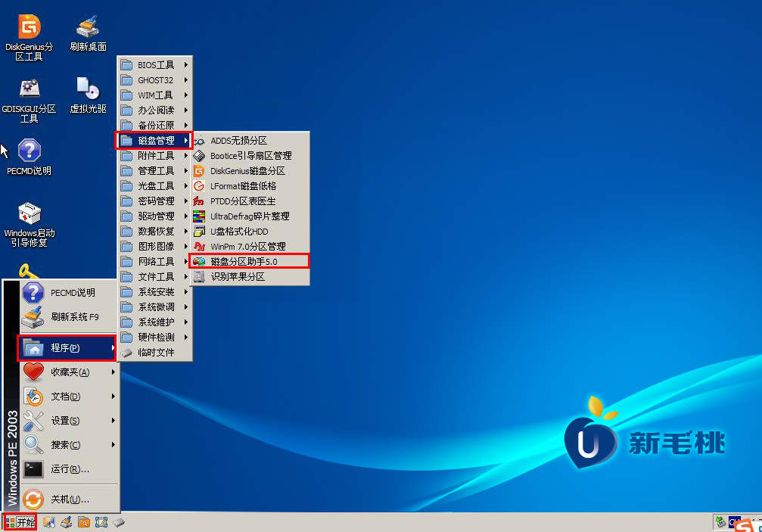The height and width of the screenshot is (532, 762).
Task: Open the orange folder search quick launch icon
Action: pos(83,522)
